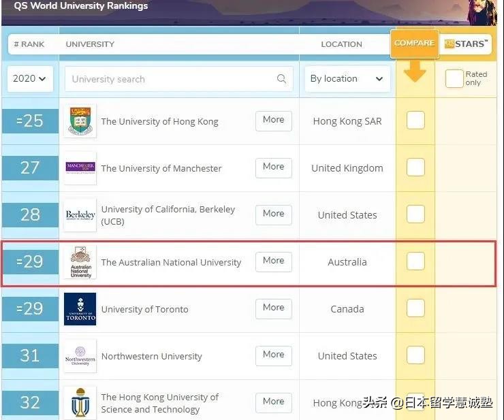Click the HKUST logo
Image resolution: width=504 pixels, height=420 pixels.
coord(80,403)
